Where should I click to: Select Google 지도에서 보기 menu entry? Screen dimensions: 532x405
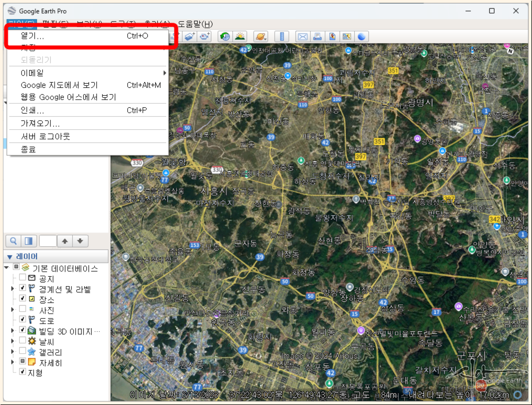88,85
